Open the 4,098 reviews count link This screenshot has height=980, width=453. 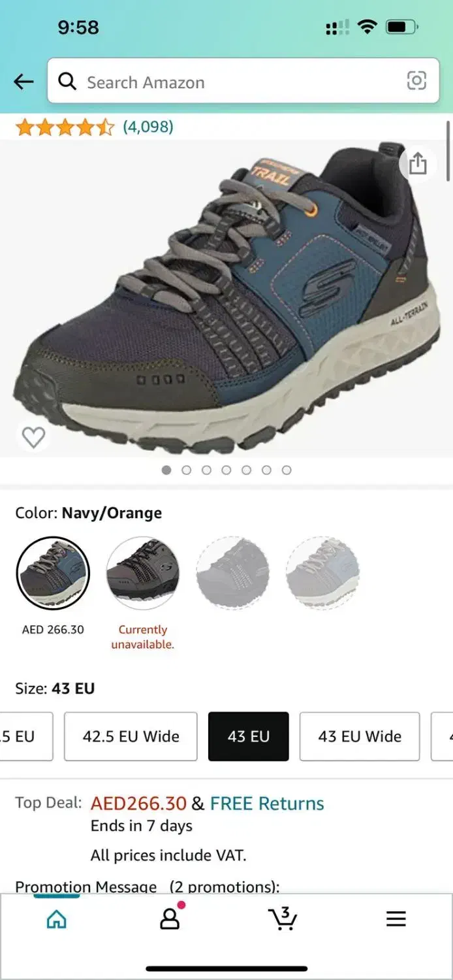(x=148, y=127)
